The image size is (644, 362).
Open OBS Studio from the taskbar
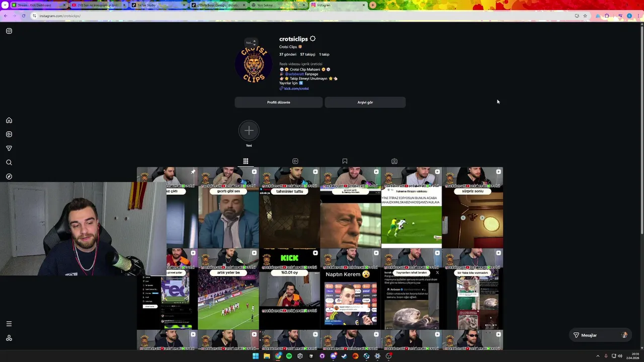(388, 356)
